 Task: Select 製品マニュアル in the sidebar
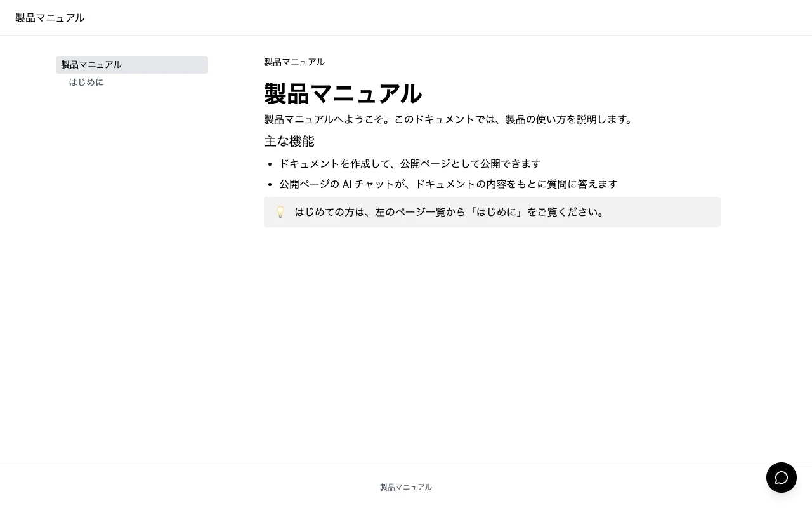pos(132,65)
